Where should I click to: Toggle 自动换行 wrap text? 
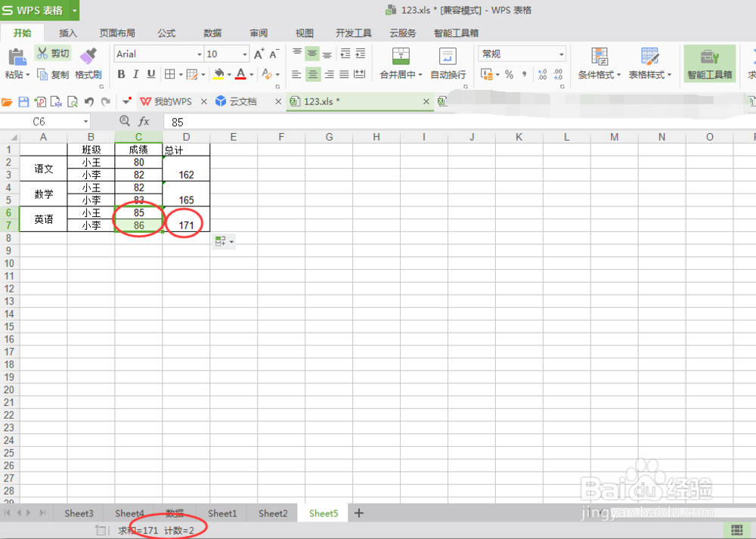(448, 64)
